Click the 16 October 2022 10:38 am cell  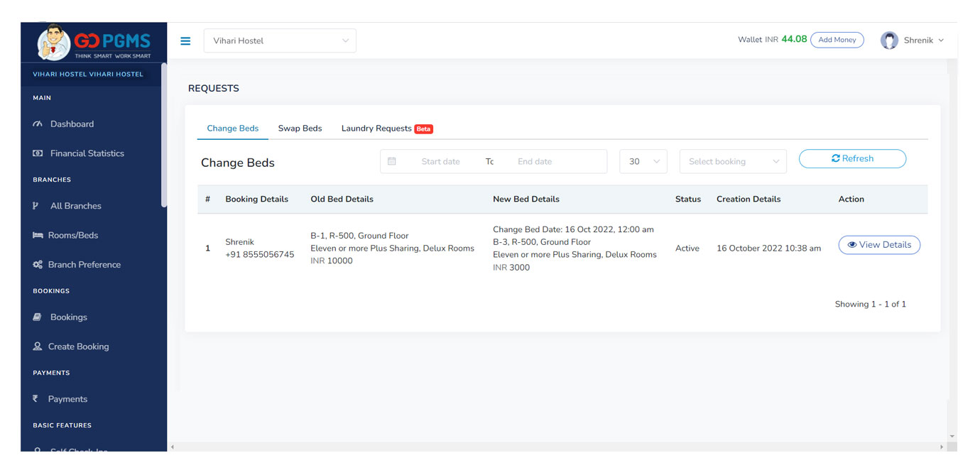click(x=768, y=248)
